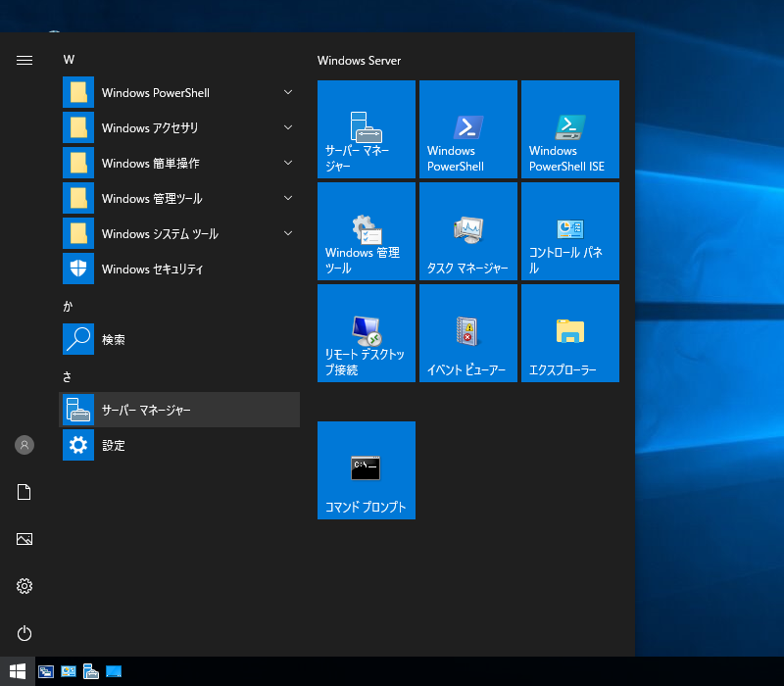Open the Windows 簡単操作 folder entry
This screenshot has height=686, width=784.
[179, 163]
